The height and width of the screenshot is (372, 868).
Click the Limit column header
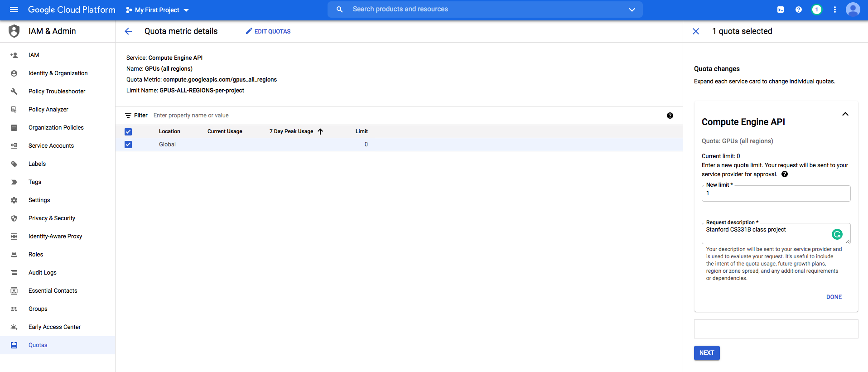pyautogui.click(x=362, y=131)
